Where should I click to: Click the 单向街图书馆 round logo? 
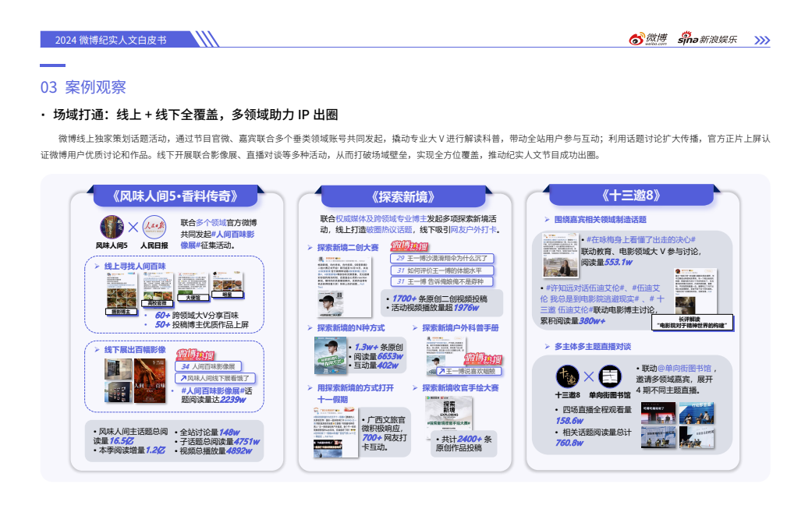(610, 376)
